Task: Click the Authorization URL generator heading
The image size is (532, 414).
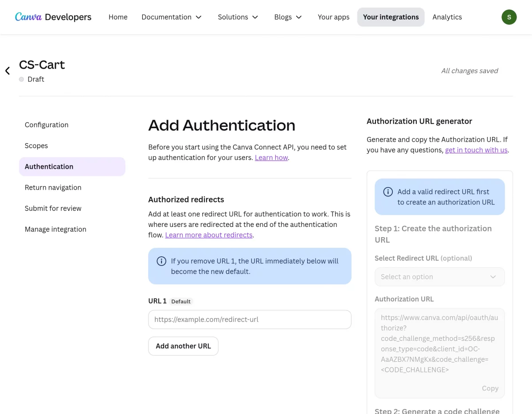Action: (x=419, y=121)
